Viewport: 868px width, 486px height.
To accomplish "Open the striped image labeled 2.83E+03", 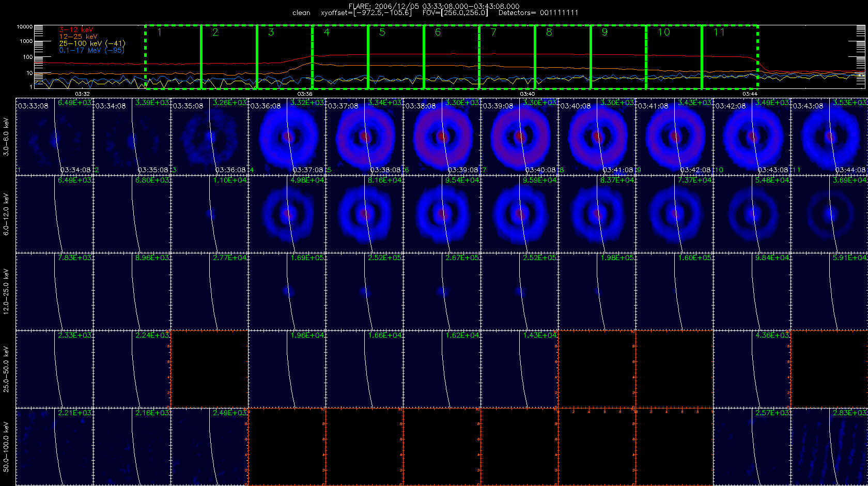I will [829, 447].
